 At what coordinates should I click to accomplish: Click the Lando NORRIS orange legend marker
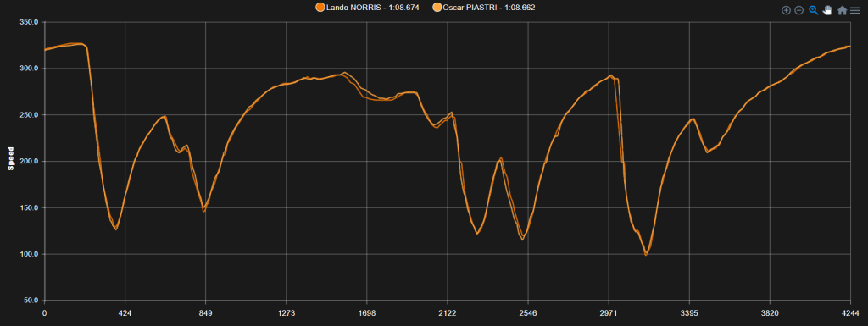tap(320, 8)
